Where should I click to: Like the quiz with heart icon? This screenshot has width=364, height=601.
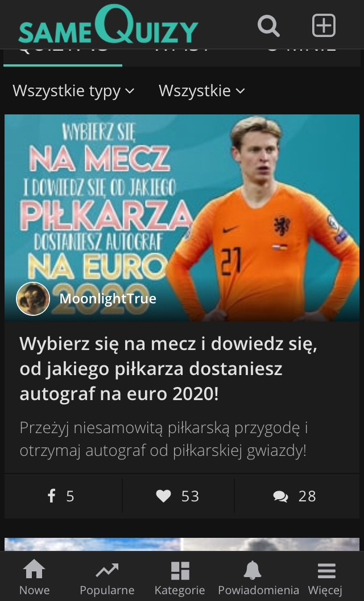164,496
